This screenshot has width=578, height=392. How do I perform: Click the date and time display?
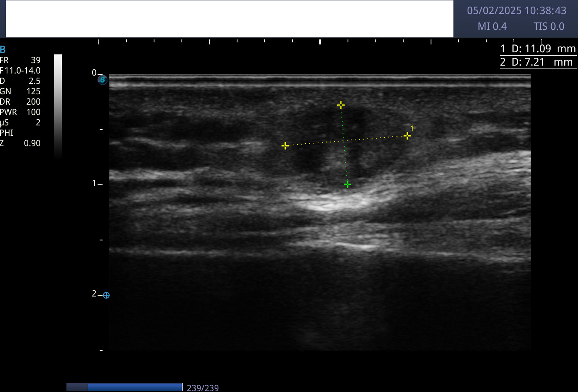(517, 11)
